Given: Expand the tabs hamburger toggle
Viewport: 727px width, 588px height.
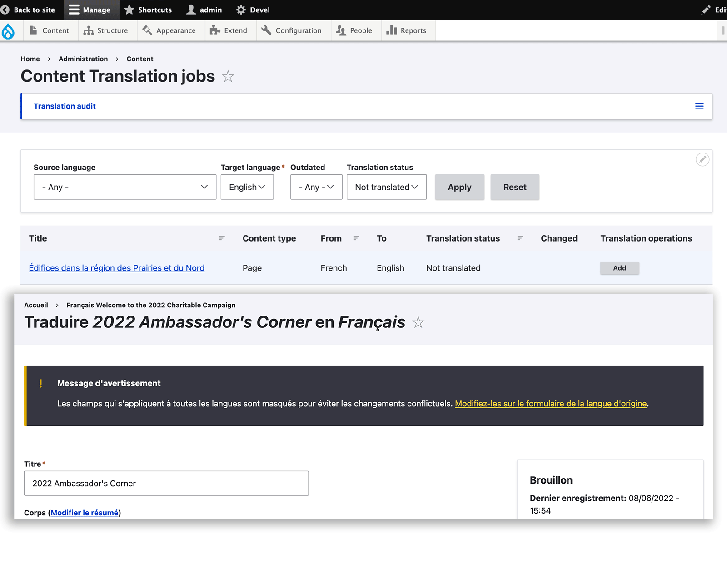Looking at the screenshot, I should (699, 106).
